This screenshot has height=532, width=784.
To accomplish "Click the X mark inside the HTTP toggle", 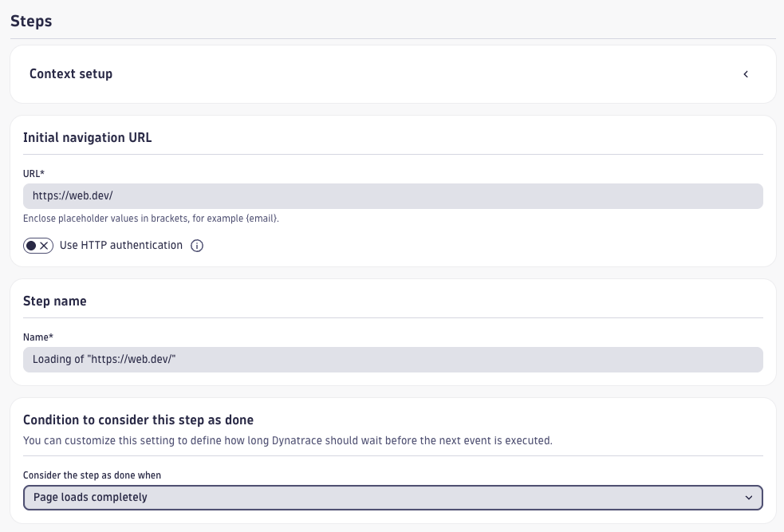I will pyautogui.click(x=45, y=246).
